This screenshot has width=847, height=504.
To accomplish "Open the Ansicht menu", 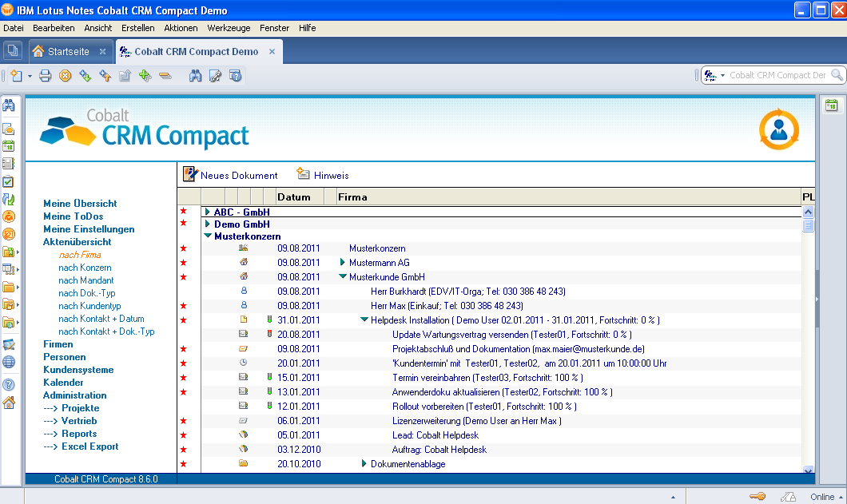I will pos(97,28).
